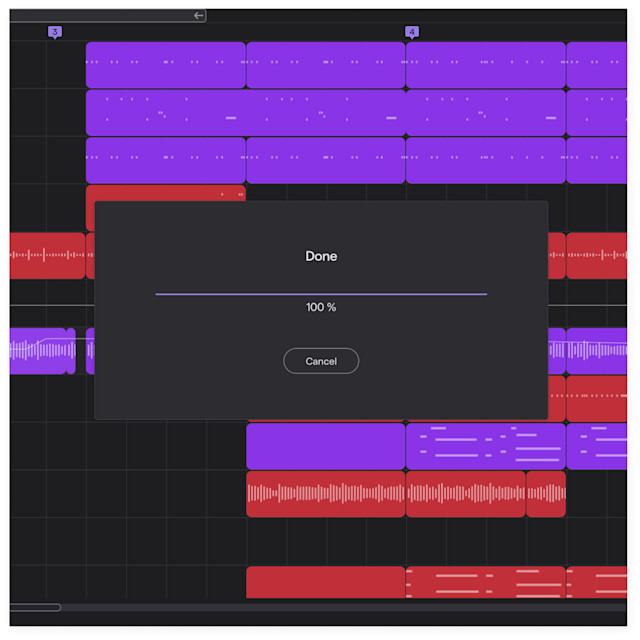The height and width of the screenshot is (640, 640).
Task: Jump to timeline marker 4
Action: tap(412, 32)
